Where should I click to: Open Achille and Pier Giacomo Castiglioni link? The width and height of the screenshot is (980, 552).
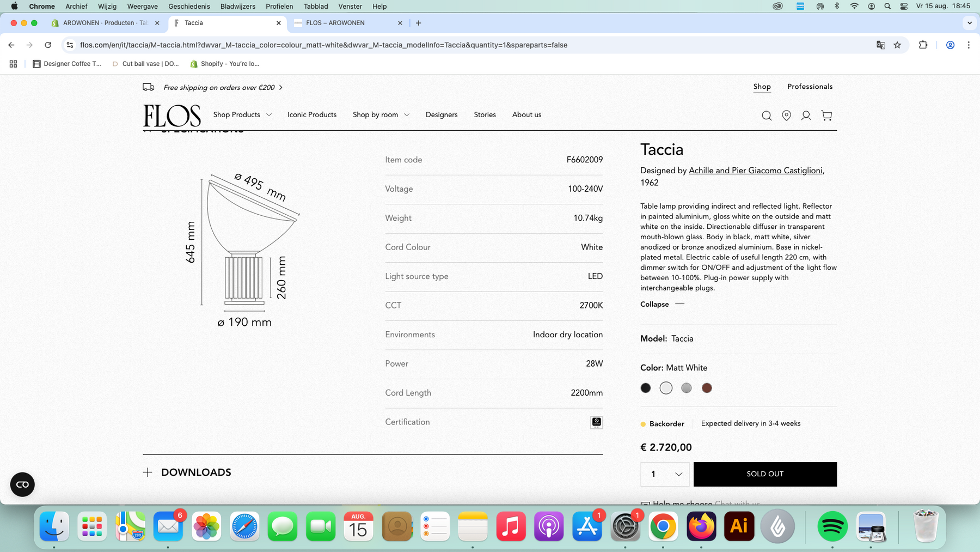(756, 171)
